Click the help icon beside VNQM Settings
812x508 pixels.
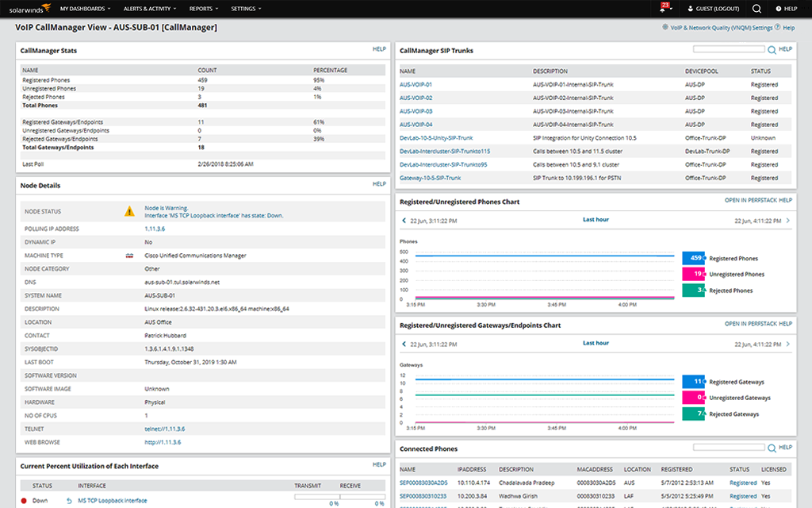[777, 28]
